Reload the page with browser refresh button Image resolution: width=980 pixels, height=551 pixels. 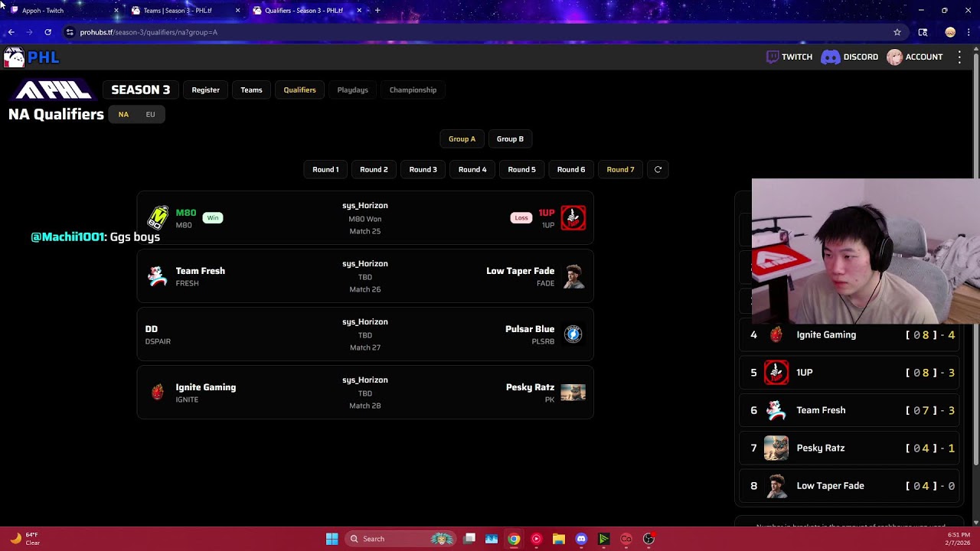coord(47,32)
